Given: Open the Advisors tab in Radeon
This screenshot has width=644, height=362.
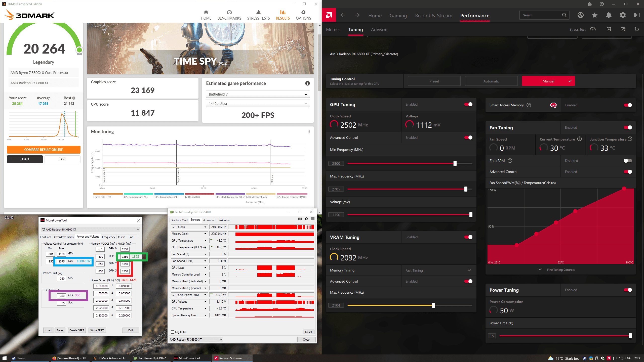Looking at the screenshot, I should point(379,29).
